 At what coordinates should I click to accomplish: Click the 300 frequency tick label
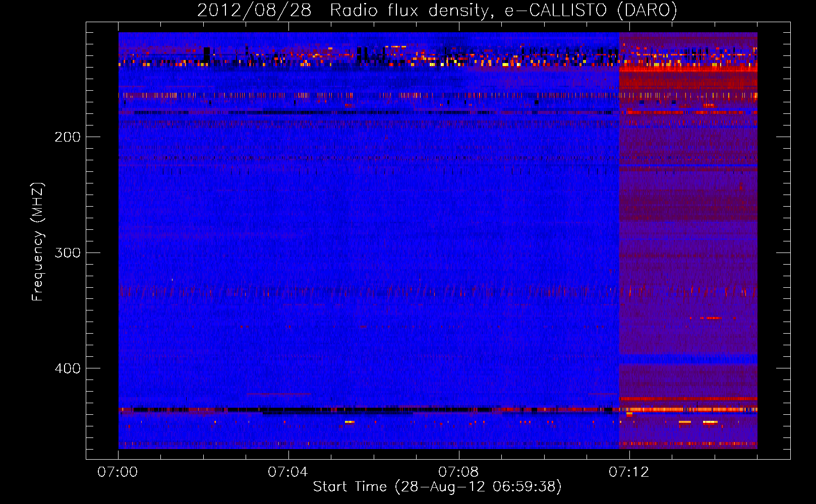tap(68, 253)
